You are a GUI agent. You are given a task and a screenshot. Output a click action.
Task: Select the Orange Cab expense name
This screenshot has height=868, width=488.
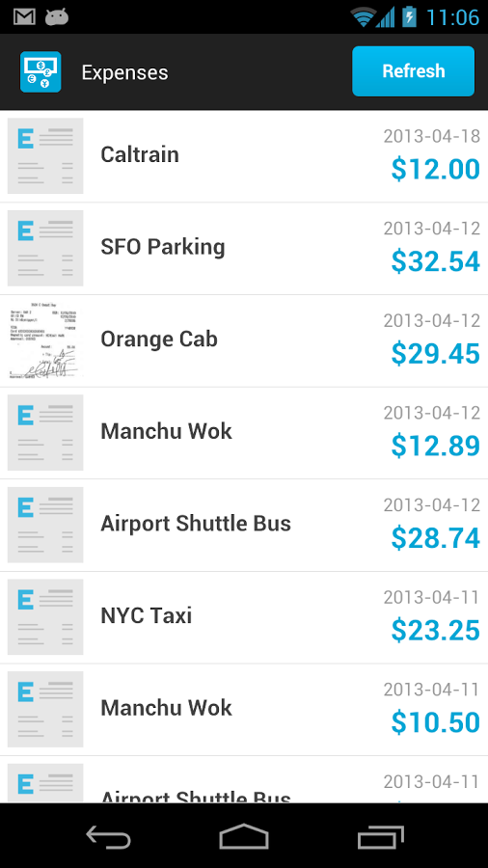click(x=159, y=339)
